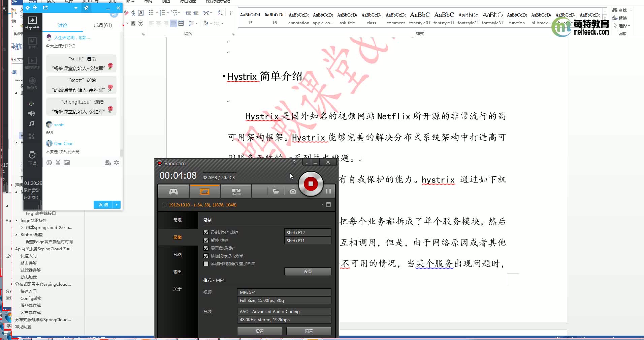Pause the Bandicam recording

point(328,191)
